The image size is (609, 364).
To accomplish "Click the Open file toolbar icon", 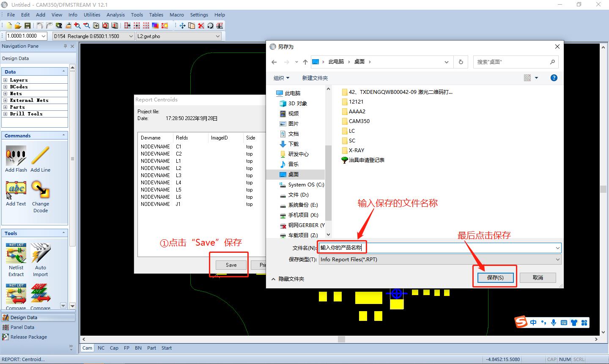I will coord(18,26).
